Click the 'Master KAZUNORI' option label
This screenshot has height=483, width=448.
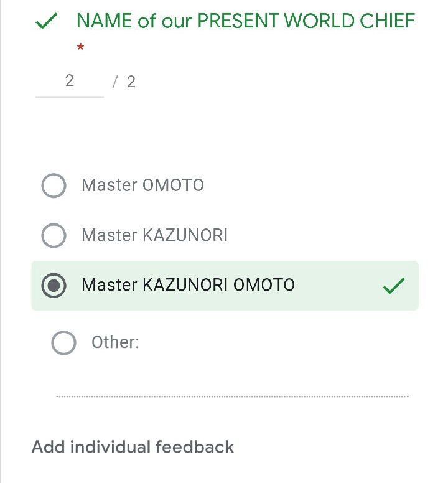tap(154, 235)
